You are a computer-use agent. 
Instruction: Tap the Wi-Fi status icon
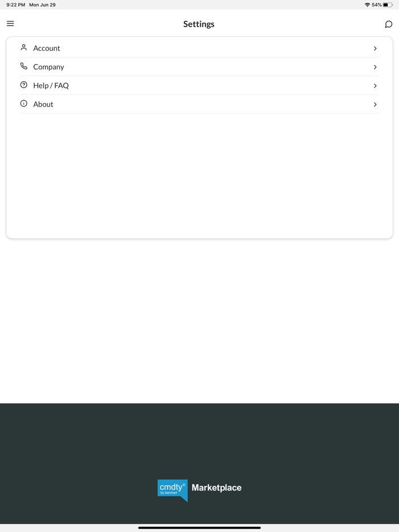click(367, 5)
